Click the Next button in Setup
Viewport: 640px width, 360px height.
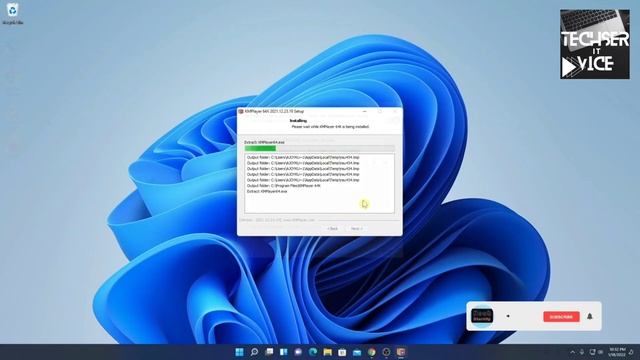tap(356, 229)
